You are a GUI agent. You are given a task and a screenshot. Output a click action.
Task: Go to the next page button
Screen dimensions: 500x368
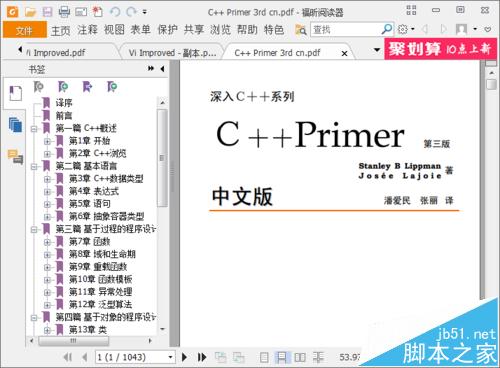[x=184, y=357]
